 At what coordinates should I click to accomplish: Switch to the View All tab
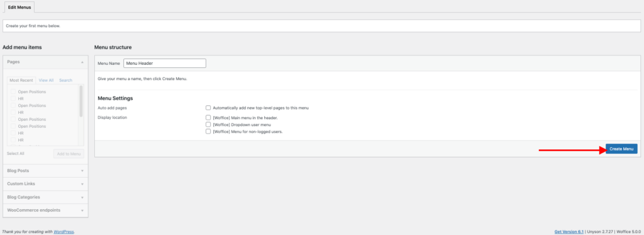46,80
